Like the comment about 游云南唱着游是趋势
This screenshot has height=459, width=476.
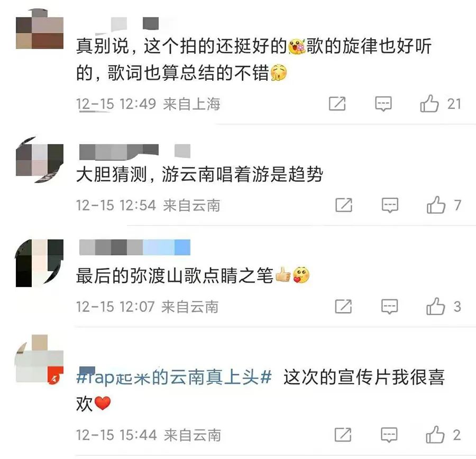click(x=436, y=205)
